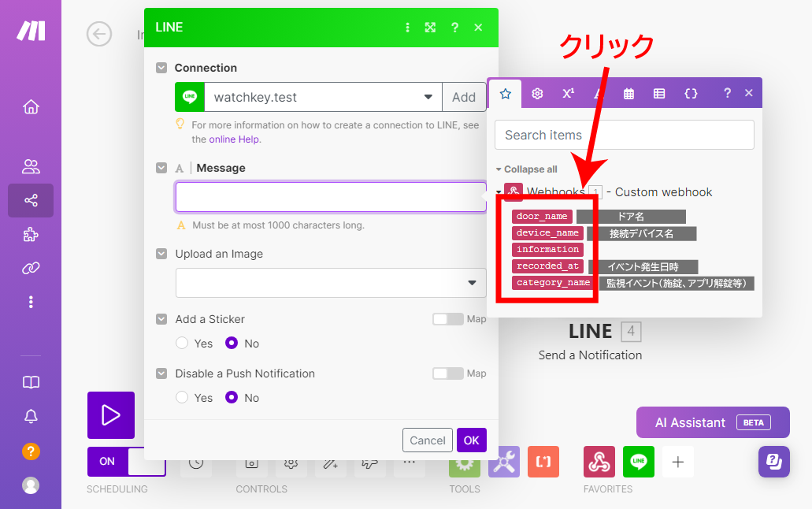Enable Map switch for Push Notification
The image size is (812, 509).
click(x=448, y=373)
